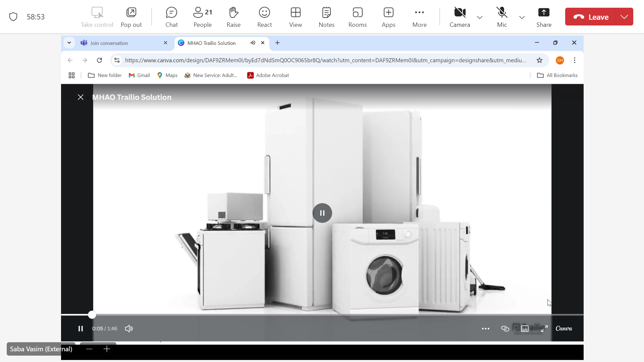Turn on the Camera
This screenshot has height=362, width=644.
pos(460,17)
